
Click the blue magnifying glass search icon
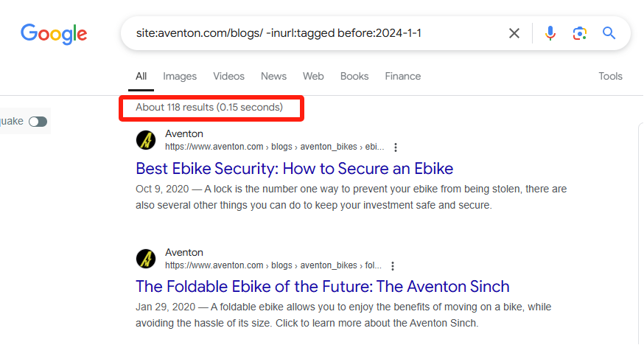pyautogui.click(x=609, y=33)
